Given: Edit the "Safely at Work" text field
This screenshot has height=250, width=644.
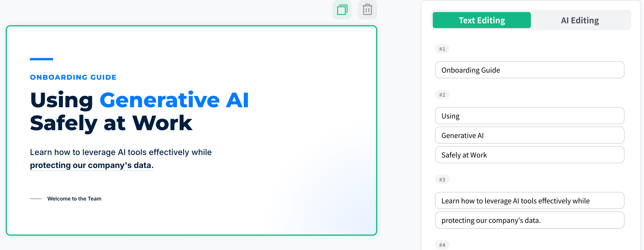Looking at the screenshot, I should click(x=530, y=155).
